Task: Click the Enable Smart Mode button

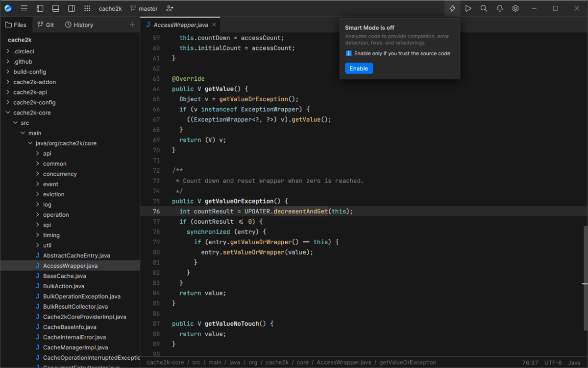Action: click(359, 69)
